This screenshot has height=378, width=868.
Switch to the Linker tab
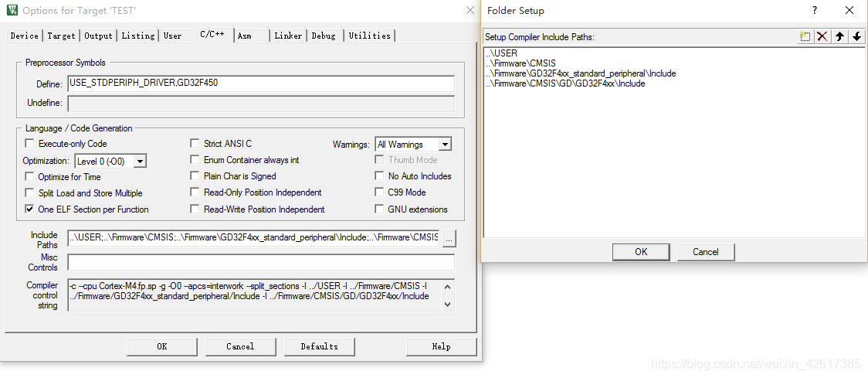(288, 36)
